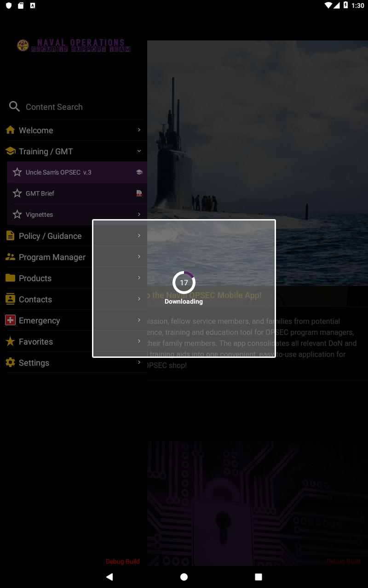Open the Favorites menu

pyautogui.click(x=74, y=341)
